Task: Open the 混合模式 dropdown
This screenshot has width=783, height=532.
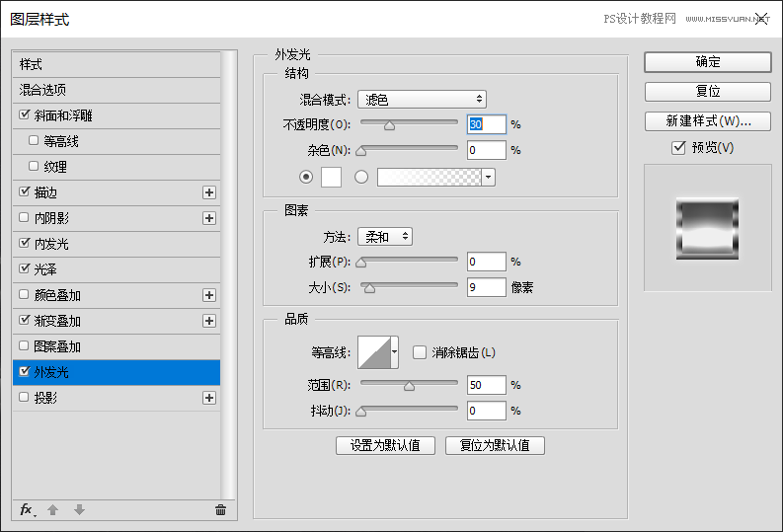Action: (422, 99)
